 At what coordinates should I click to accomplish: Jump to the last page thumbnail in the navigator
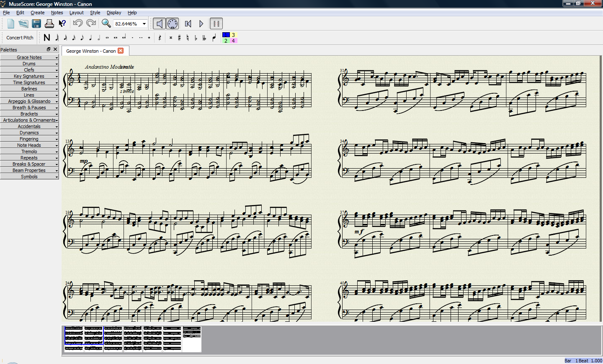point(192,339)
